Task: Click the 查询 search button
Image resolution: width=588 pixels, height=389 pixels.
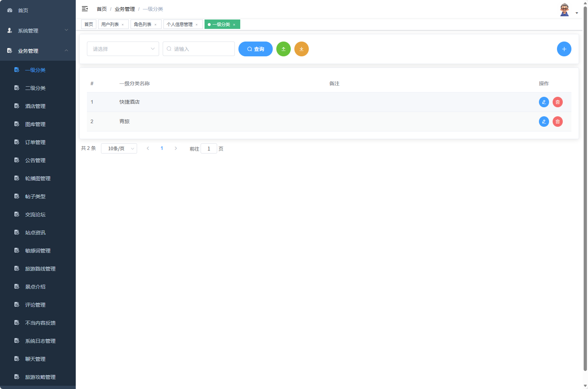Action: pyautogui.click(x=255, y=49)
